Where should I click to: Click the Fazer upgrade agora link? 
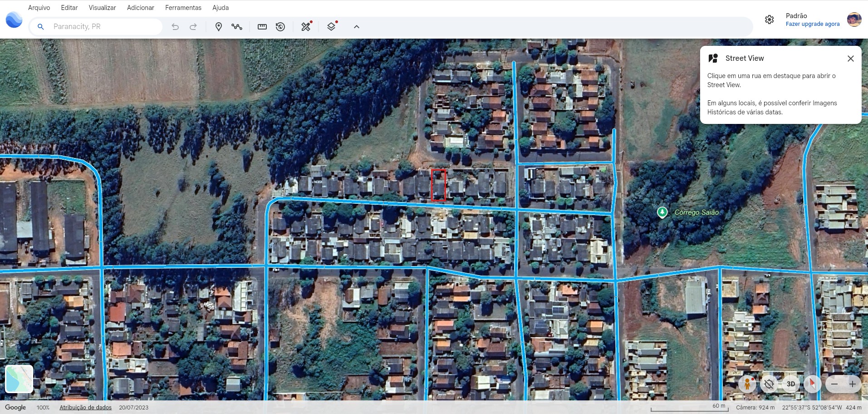812,24
